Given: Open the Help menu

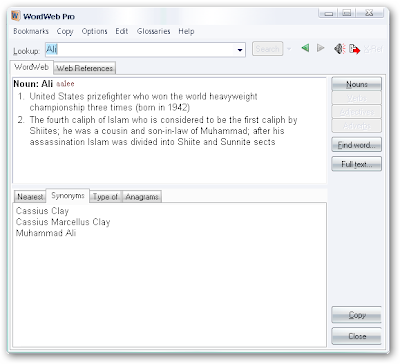Looking at the screenshot, I should (186, 31).
